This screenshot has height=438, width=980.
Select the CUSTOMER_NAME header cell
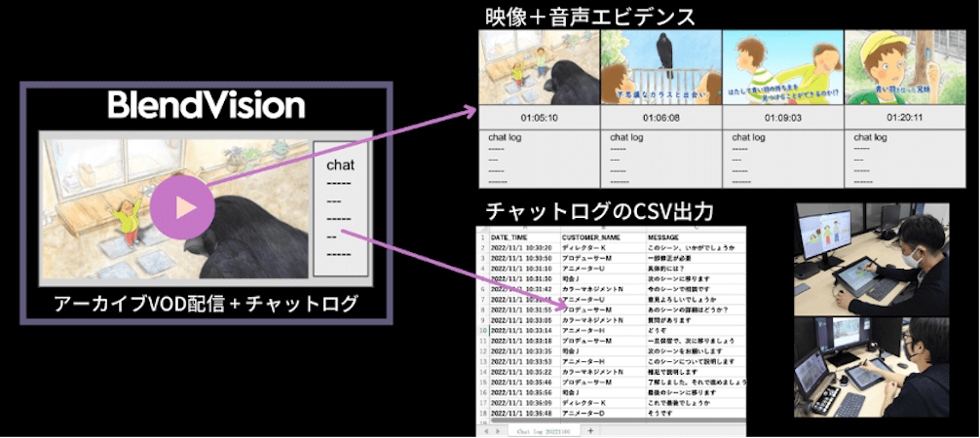(591, 237)
